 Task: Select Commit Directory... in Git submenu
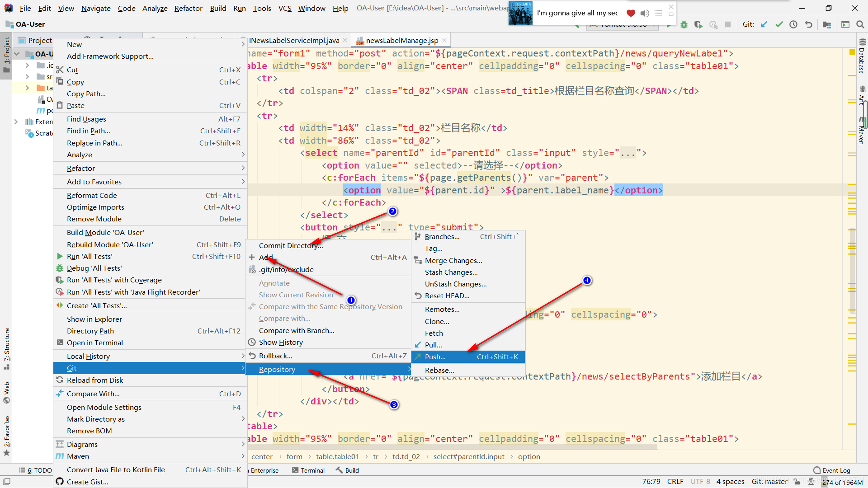[x=291, y=245]
